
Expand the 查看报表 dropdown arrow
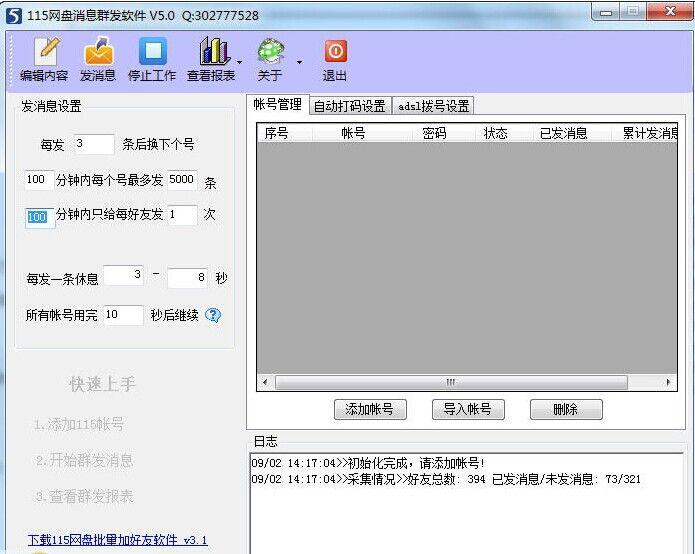click(239, 62)
